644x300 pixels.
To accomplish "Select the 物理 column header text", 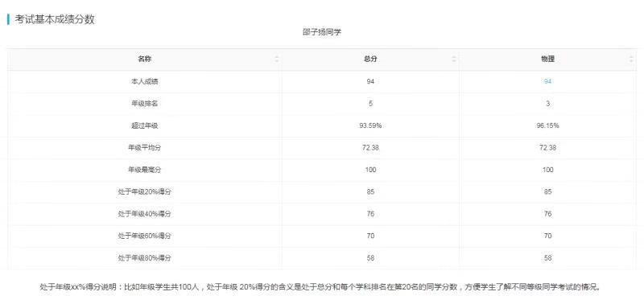I will 547,59.
